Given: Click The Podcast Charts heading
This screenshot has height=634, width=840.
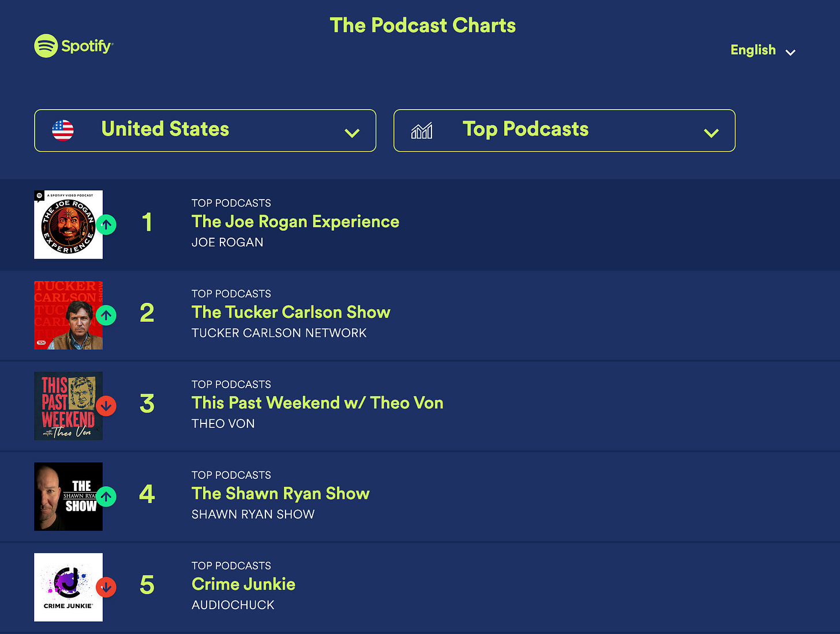Looking at the screenshot, I should pos(422,25).
